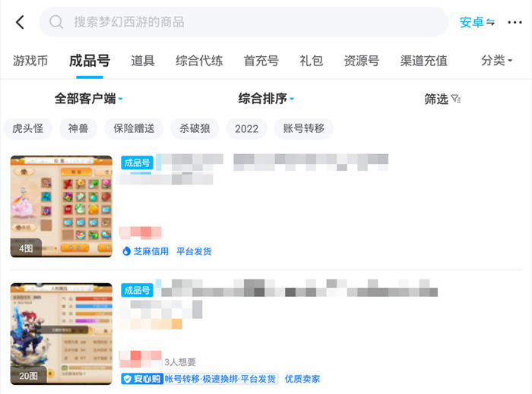Viewport: 532px width, 394px height.
Task: Switch to the 综合代练 tab
Action: pyautogui.click(x=199, y=61)
